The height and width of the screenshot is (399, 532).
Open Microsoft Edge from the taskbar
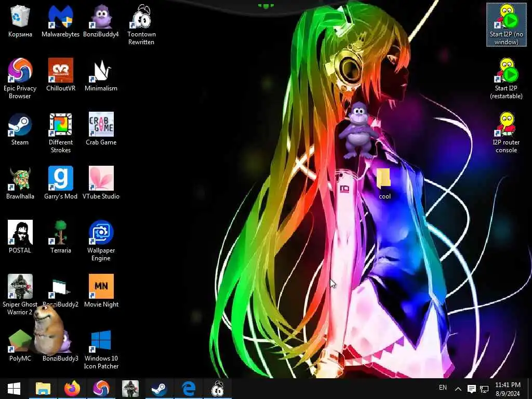pos(188,389)
